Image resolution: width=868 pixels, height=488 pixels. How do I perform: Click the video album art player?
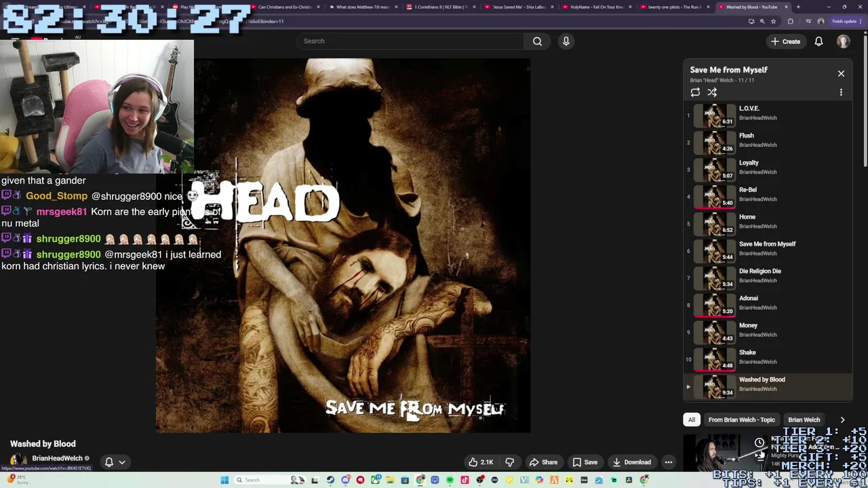coord(343,245)
